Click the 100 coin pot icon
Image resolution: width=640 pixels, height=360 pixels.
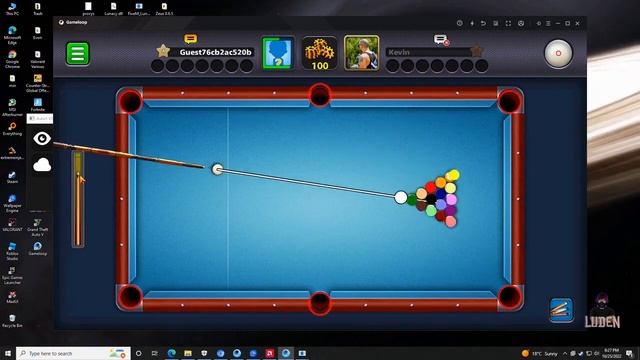tap(320, 53)
